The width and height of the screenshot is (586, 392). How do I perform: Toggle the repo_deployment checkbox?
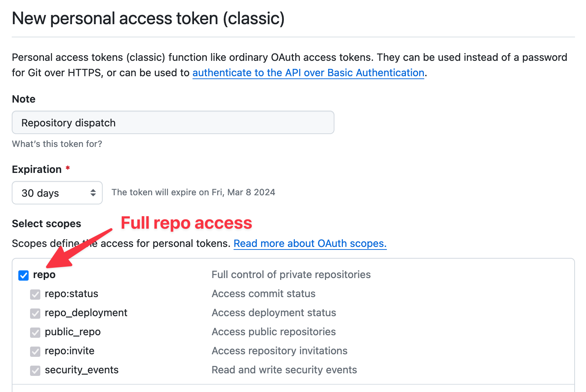pyautogui.click(x=35, y=313)
